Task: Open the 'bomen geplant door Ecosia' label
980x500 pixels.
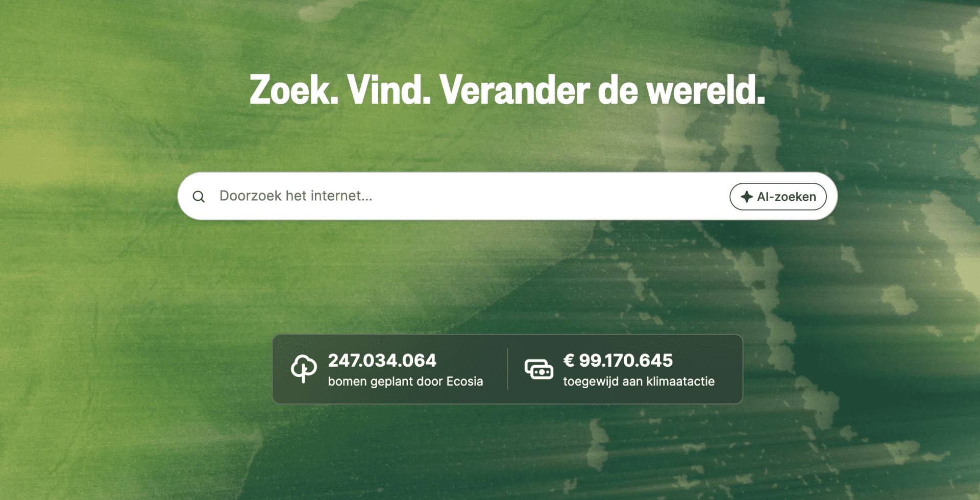Action: 405,382
